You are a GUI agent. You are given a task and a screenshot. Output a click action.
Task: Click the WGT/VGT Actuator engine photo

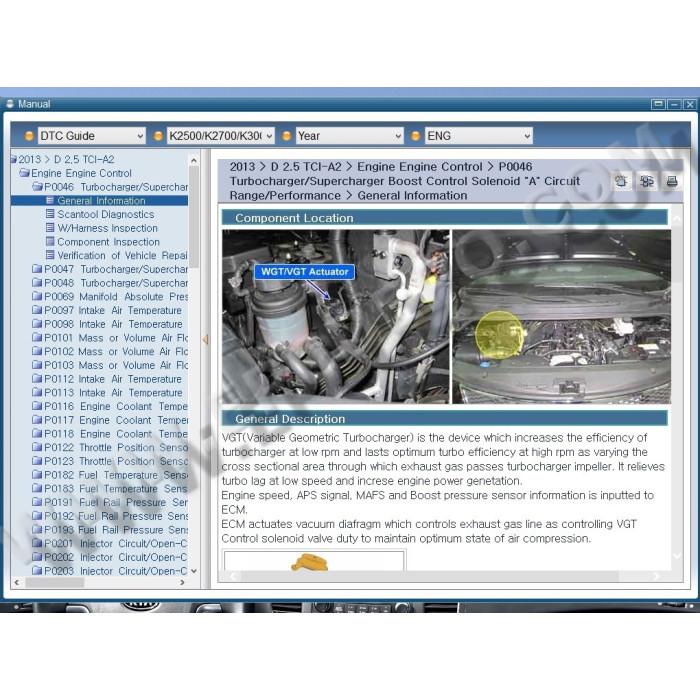coord(336,317)
